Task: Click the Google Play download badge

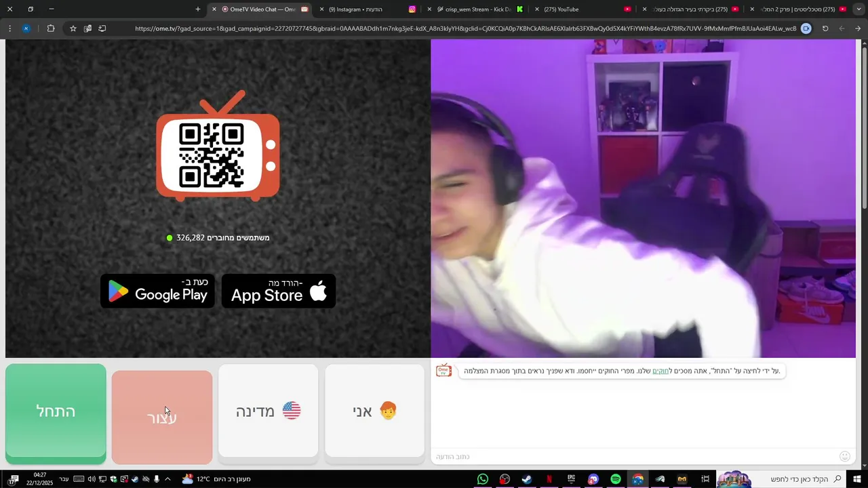Action: click(157, 291)
